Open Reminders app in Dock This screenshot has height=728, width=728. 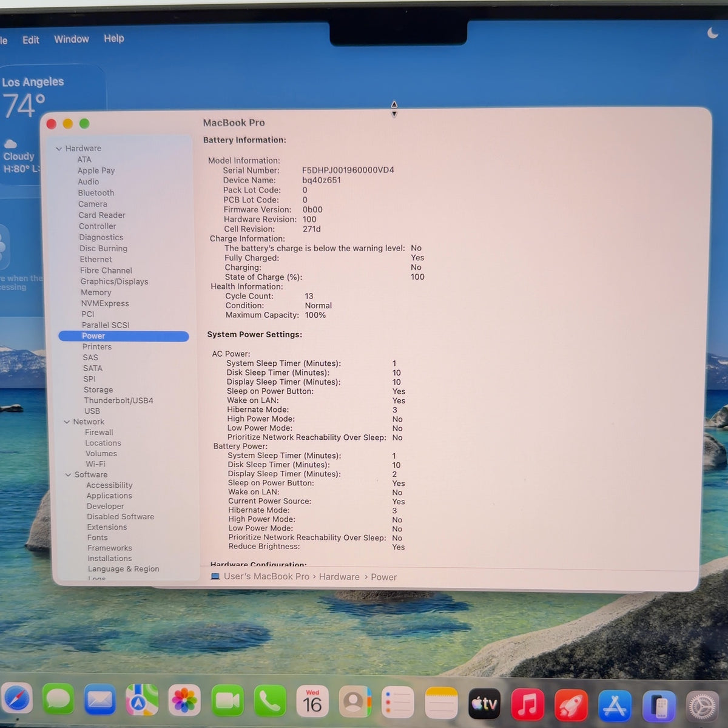coord(398,704)
